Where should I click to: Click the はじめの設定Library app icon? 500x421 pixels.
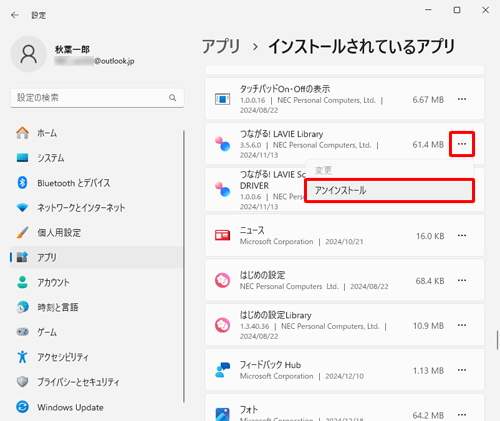(x=222, y=325)
